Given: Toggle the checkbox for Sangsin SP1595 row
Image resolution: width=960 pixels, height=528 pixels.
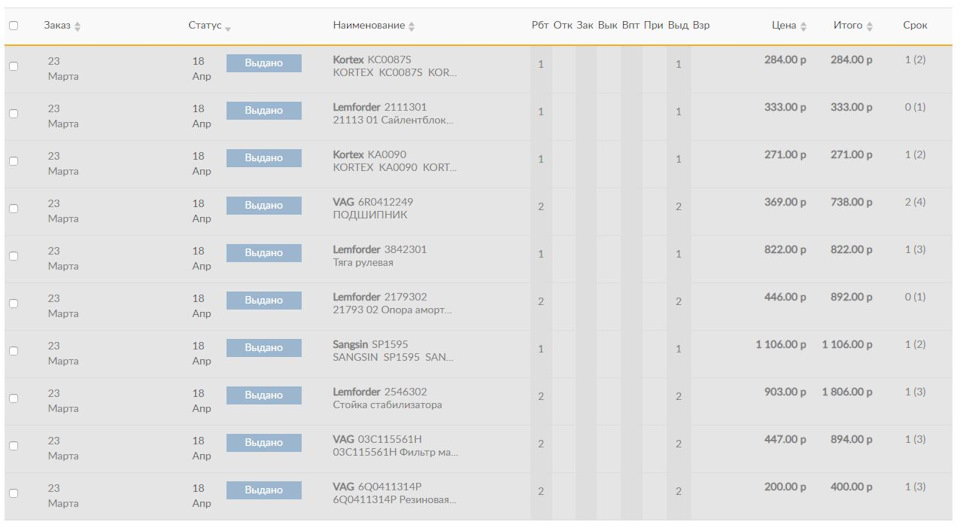Looking at the screenshot, I should coord(13,352).
